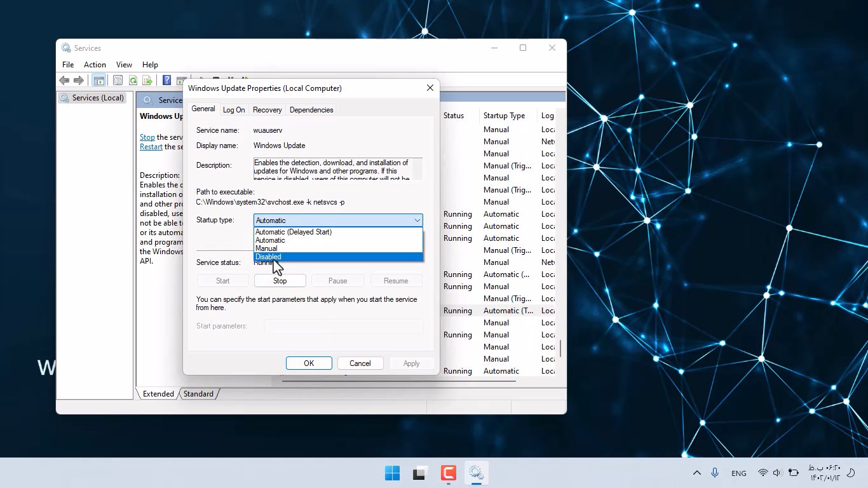
Task: Choose Automatic (Delayed Start) startup option
Action: point(338,232)
